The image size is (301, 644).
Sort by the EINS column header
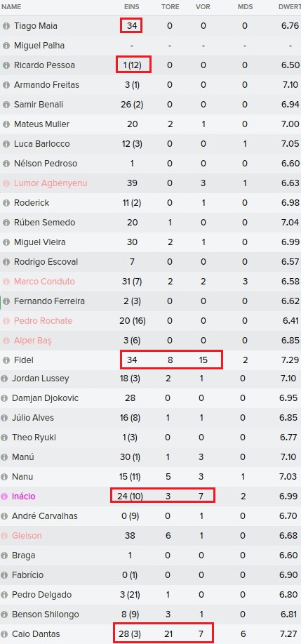pyautogui.click(x=132, y=7)
